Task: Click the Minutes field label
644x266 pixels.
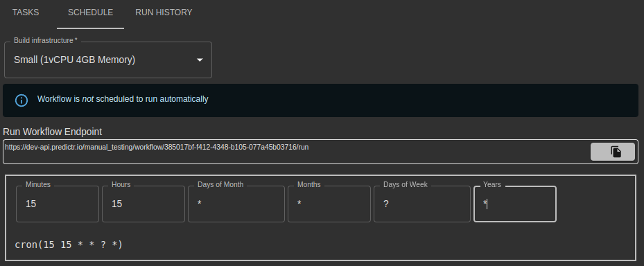Action: pyautogui.click(x=38, y=184)
